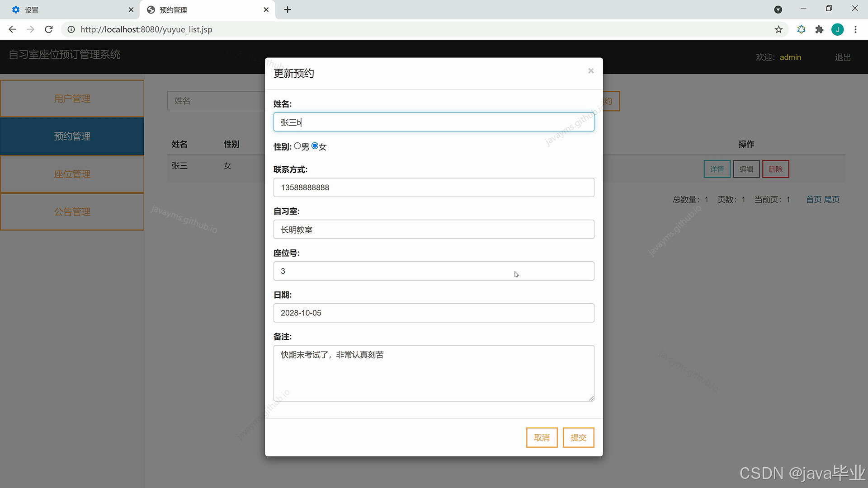The width and height of the screenshot is (868, 488).
Task: Switch to the 设置 browser tab
Action: click(69, 9)
